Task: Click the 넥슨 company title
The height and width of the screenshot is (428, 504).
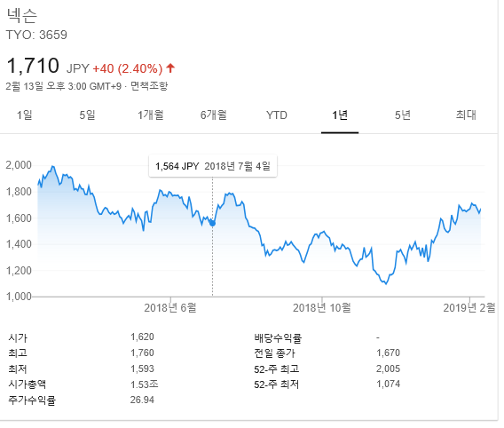Action: (22, 15)
